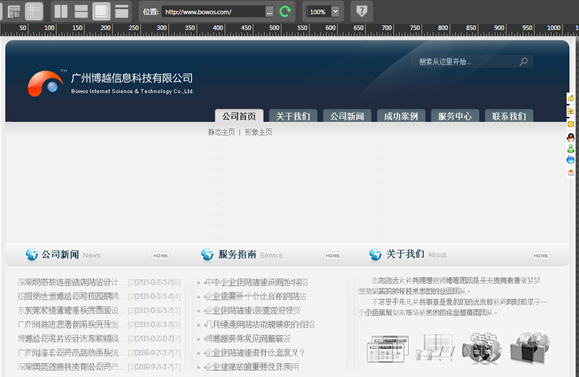Screen dimensions: 579x377
Task: Open the first service guide article link
Action: 256,282
